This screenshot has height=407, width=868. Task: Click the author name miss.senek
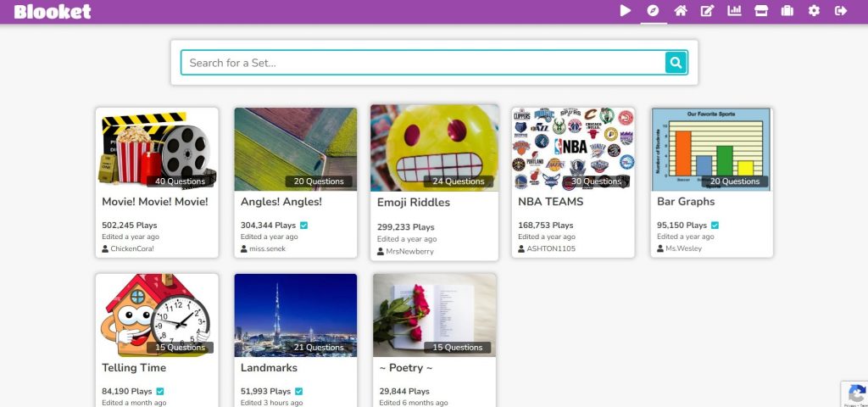pos(267,249)
